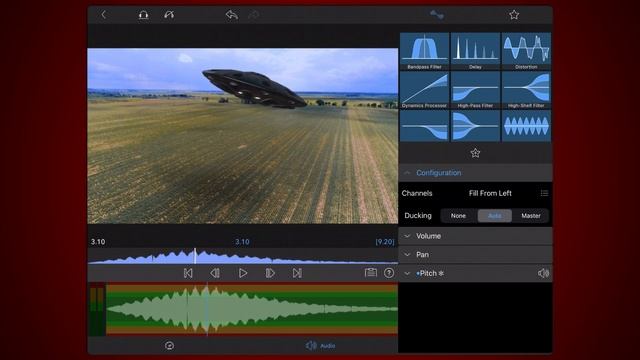Jump to the end of the clip
The image size is (640, 360).
point(297,273)
